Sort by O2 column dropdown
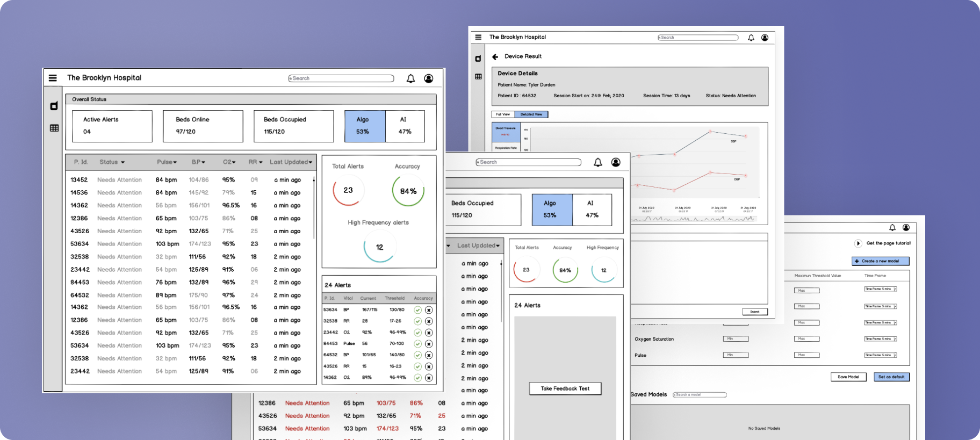The width and height of the screenshot is (980, 440). (229, 162)
